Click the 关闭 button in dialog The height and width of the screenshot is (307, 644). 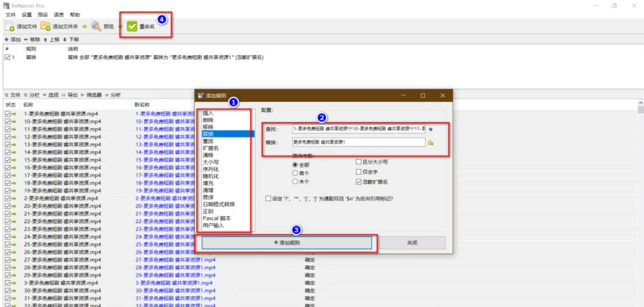coord(412,242)
